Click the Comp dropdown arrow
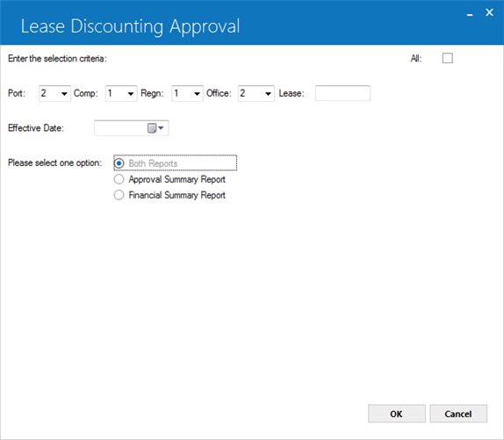 131,94
